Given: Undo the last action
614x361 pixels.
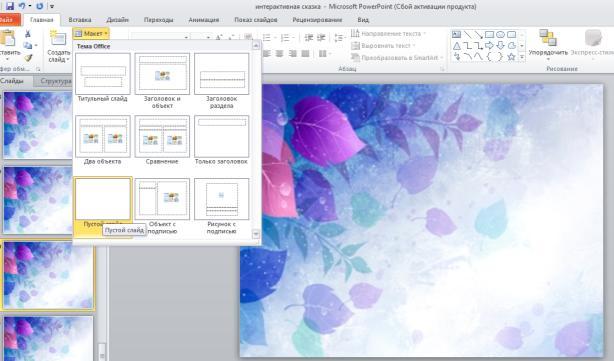Looking at the screenshot, I should 22,6.
